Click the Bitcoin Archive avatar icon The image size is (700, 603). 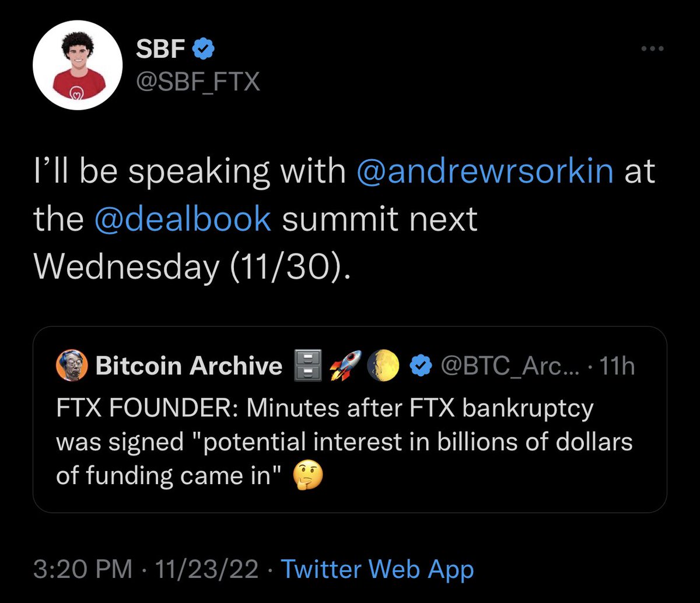coord(71,366)
